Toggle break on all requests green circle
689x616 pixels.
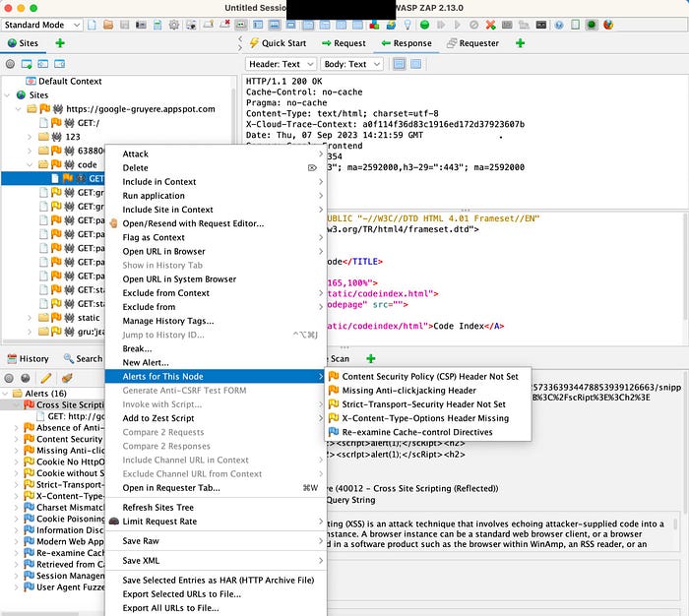tap(424, 25)
